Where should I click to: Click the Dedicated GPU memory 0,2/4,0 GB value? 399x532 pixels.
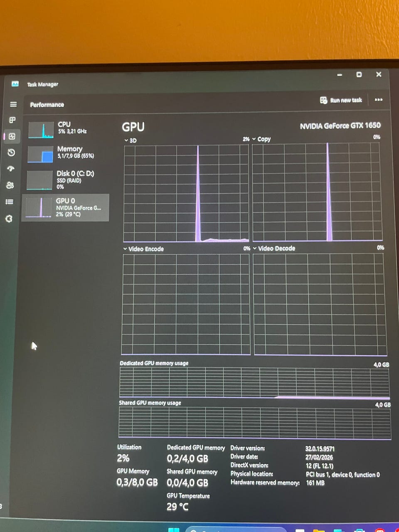187,459
